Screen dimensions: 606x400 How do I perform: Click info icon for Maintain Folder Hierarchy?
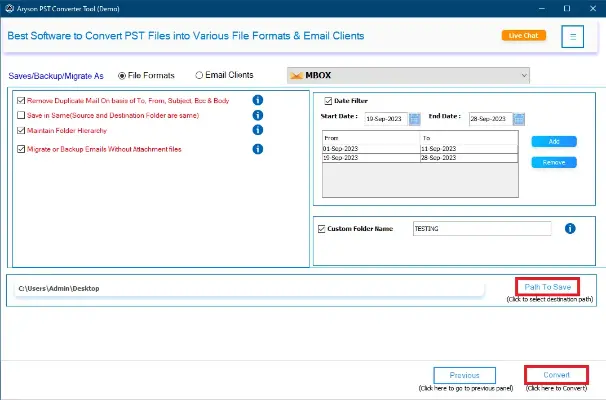(x=258, y=130)
